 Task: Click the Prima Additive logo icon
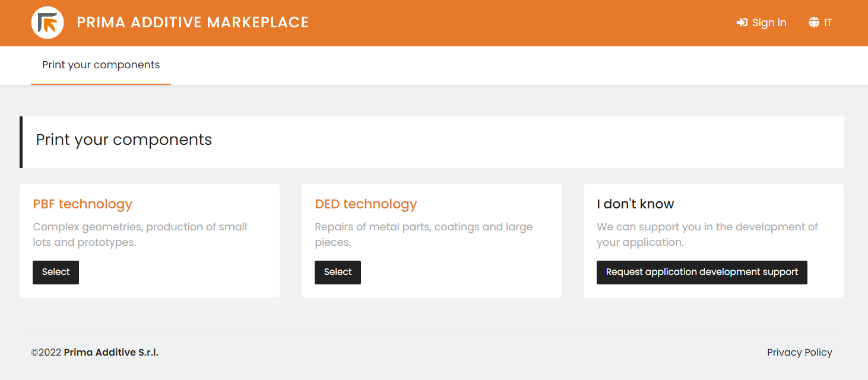point(47,23)
